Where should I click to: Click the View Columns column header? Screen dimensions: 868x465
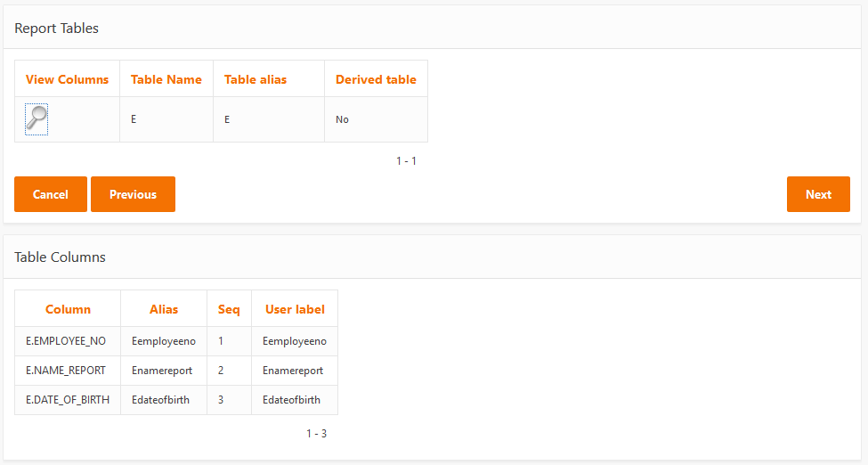pyautogui.click(x=68, y=79)
